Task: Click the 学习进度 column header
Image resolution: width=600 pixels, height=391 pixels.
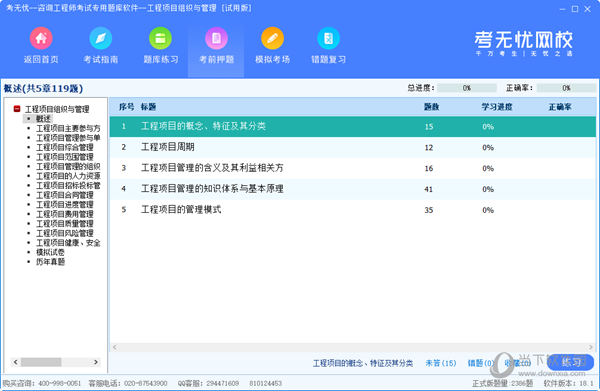Action: pyautogui.click(x=497, y=107)
